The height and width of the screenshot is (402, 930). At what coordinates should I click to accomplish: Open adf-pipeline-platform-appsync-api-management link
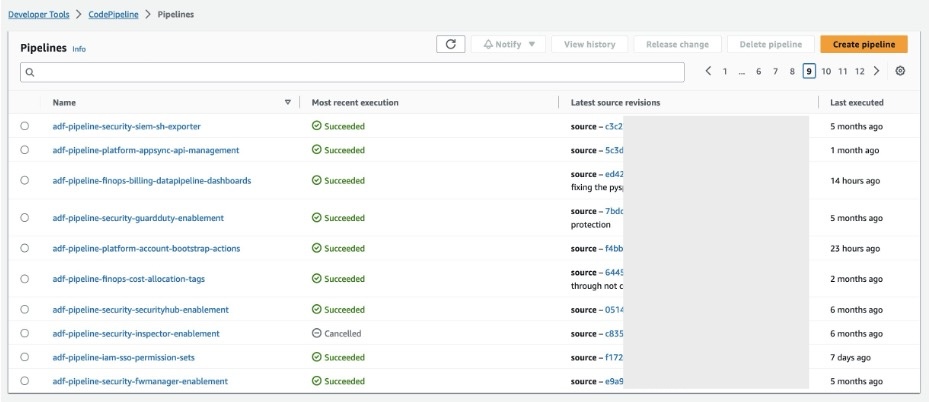(x=146, y=150)
